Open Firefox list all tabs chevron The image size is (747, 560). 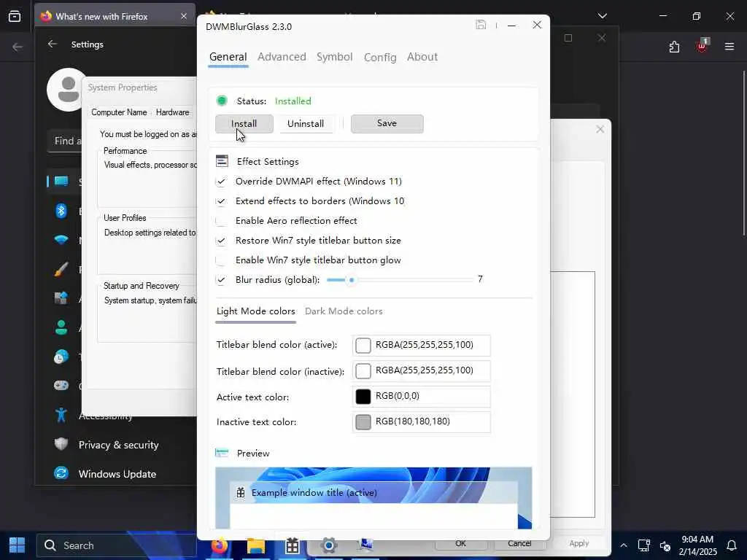point(602,16)
